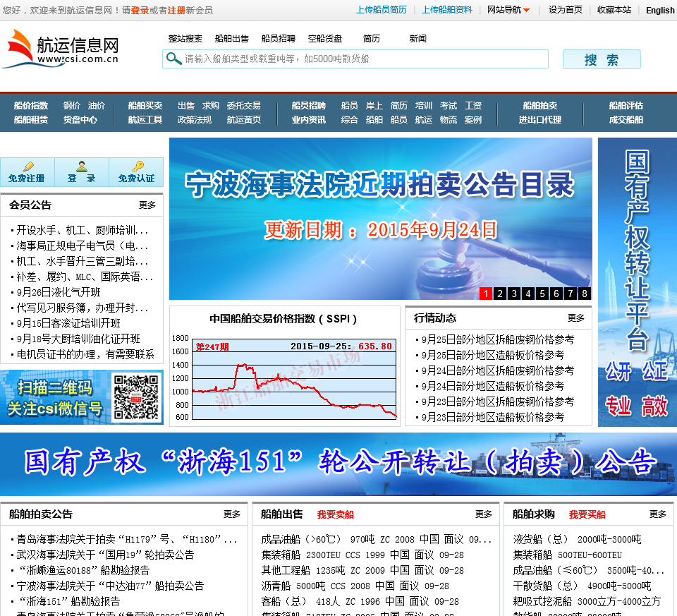This screenshot has height=616, width=677.
Task: Expand the 网站导航 dropdown
Action: pyautogui.click(x=508, y=9)
